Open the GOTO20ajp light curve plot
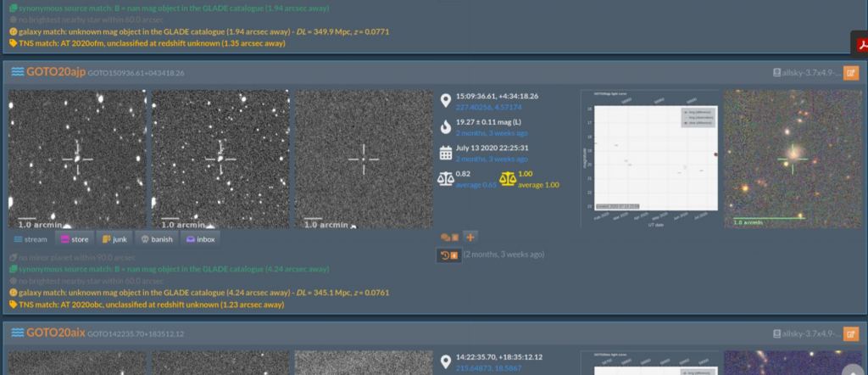This screenshot has width=868, height=375. (x=648, y=158)
